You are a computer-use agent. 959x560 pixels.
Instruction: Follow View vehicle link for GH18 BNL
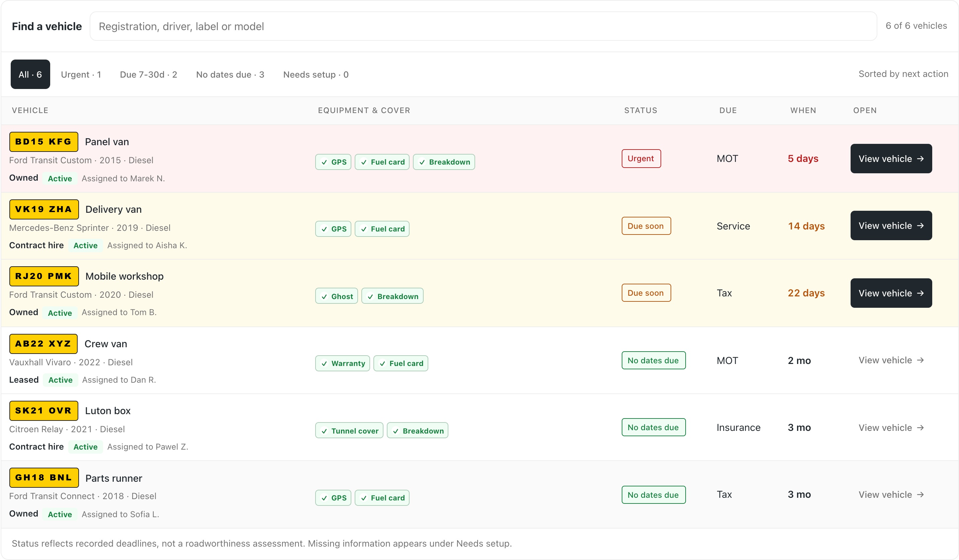pos(891,494)
